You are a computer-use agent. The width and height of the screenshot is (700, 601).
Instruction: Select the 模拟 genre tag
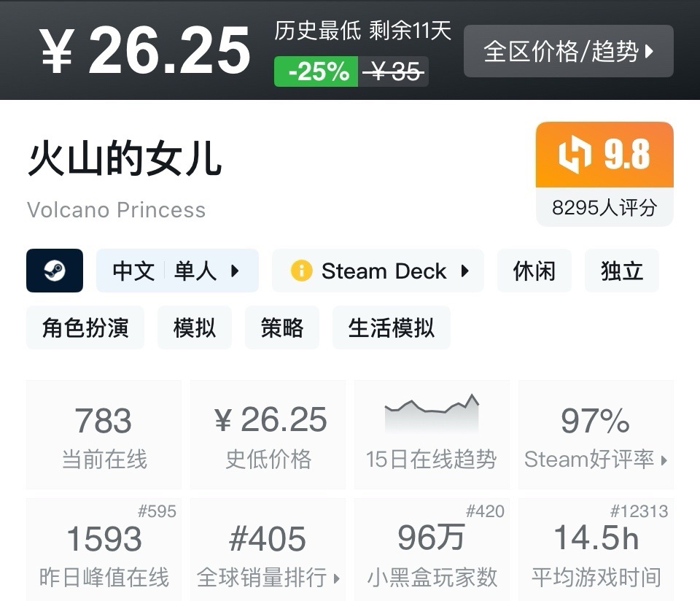pyautogui.click(x=195, y=327)
